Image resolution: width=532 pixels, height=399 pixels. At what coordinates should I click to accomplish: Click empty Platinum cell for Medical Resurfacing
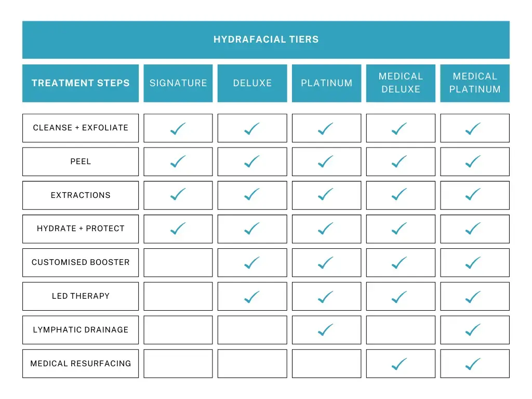click(x=326, y=363)
